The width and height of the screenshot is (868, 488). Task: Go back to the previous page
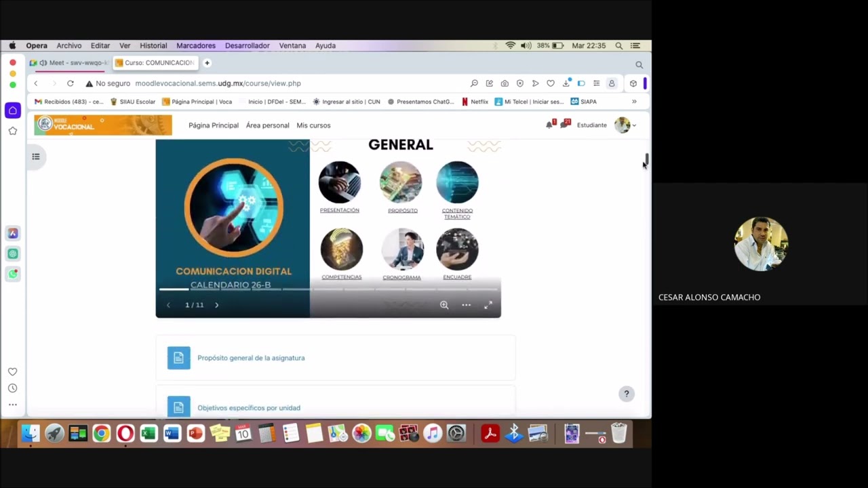pos(36,83)
